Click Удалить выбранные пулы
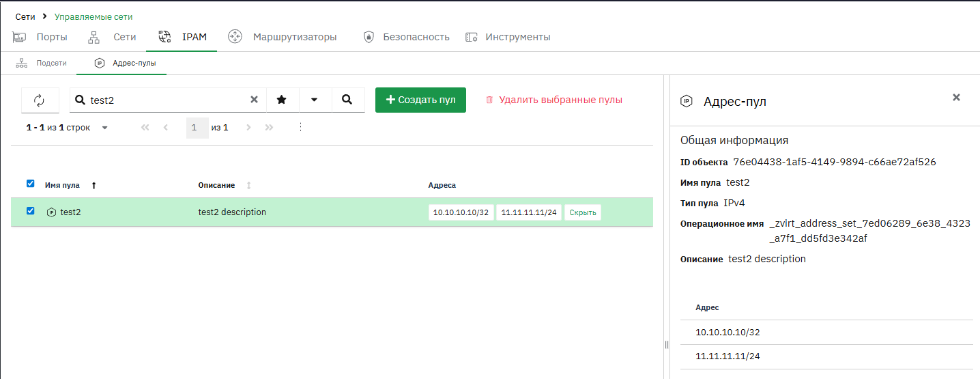The width and height of the screenshot is (980, 379). [x=553, y=100]
